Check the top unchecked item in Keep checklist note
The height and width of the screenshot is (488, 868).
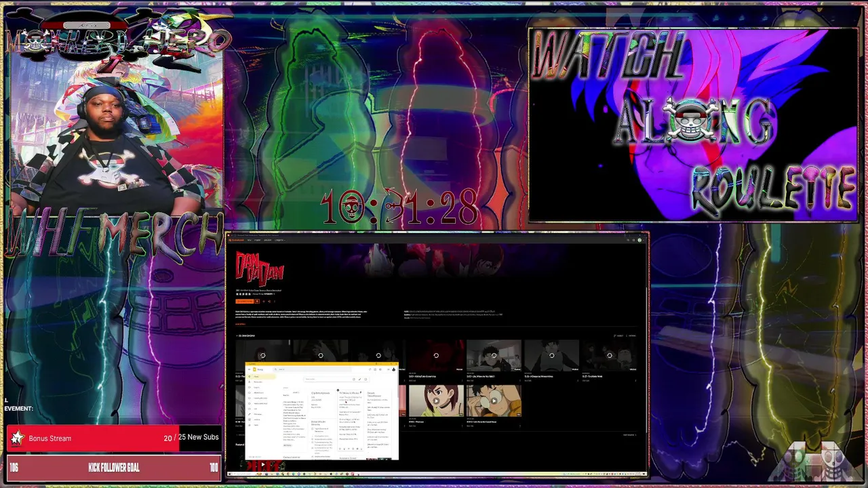(313, 428)
